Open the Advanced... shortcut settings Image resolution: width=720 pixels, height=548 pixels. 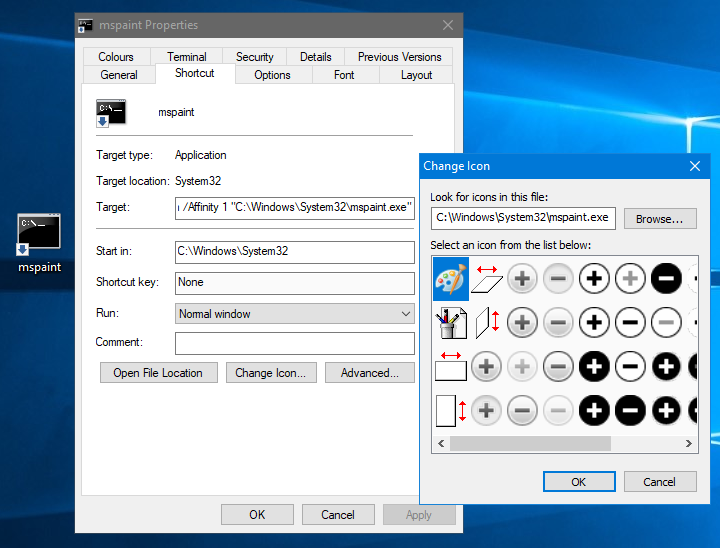pyautogui.click(x=370, y=373)
